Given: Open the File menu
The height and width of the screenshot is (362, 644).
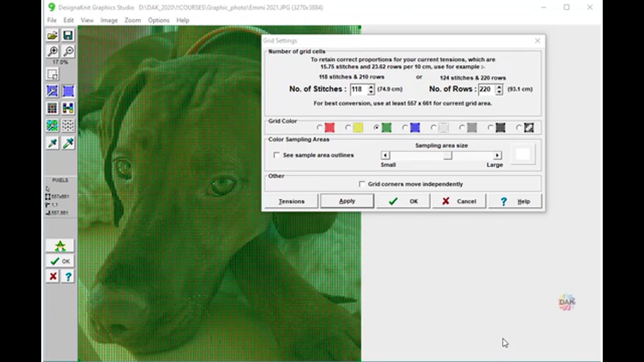Looking at the screenshot, I should pyautogui.click(x=52, y=20).
